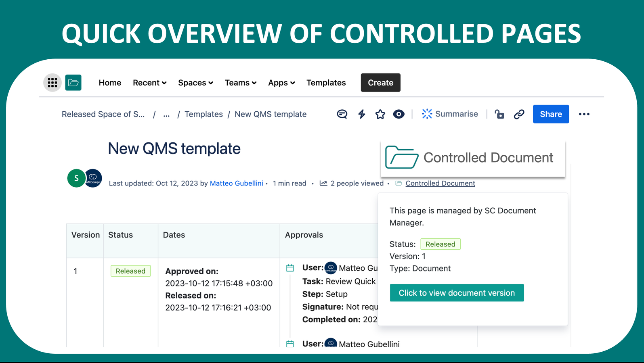Image resolution: width=644 pixels, height=363 pixels.
Task: Open Templates breadcrumb link
Action: coord(204,114)
